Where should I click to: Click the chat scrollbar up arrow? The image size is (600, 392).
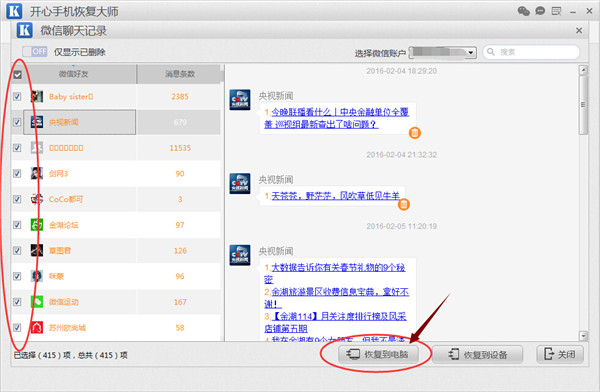(583, 70)
